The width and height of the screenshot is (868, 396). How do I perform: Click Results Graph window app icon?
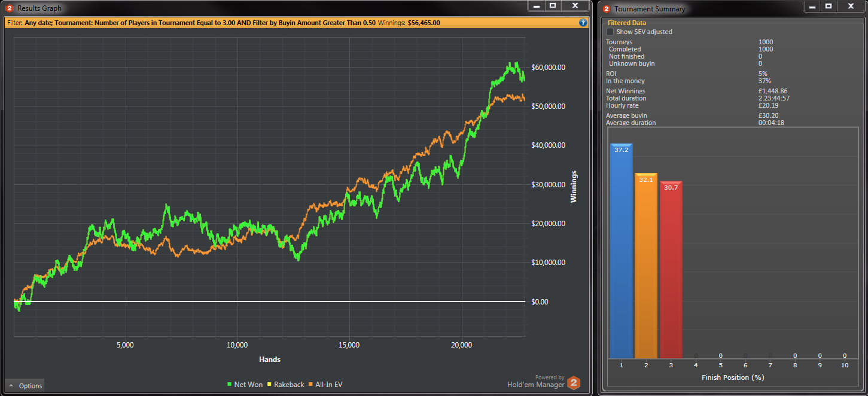click(x=9, y=8)
